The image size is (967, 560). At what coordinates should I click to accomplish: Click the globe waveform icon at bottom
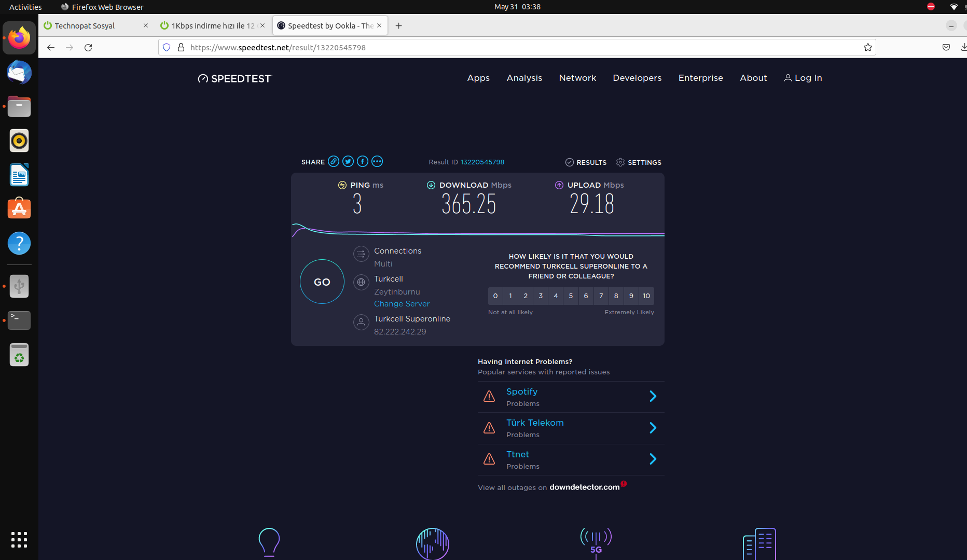tap(433, 543)
